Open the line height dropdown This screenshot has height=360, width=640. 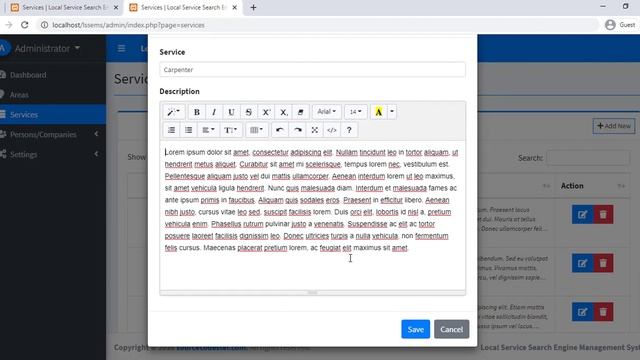click(231, 130)
